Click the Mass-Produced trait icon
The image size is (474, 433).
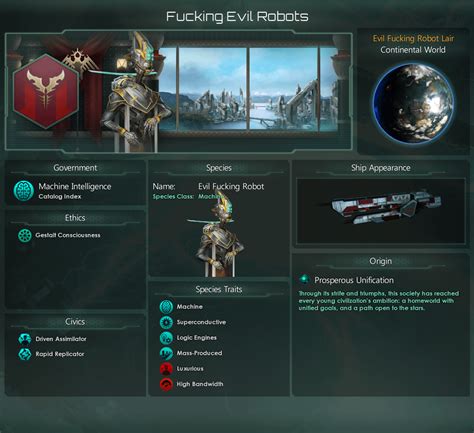(x=166, y=353)
